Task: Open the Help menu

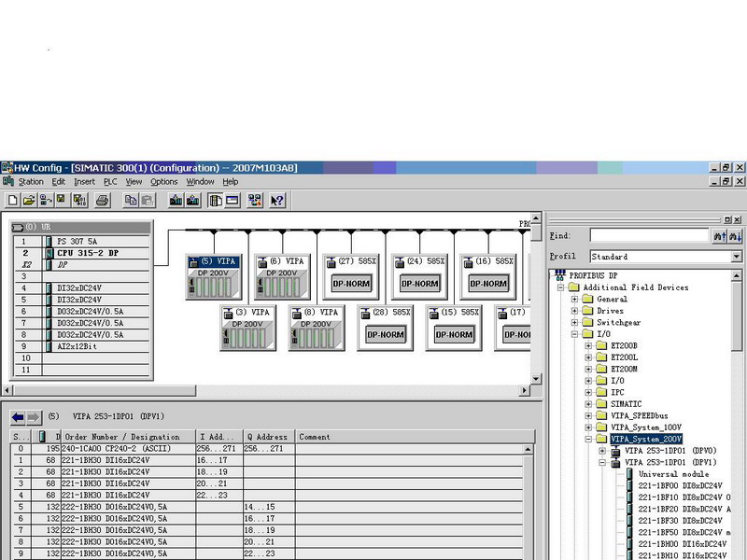Action: coord(231,181)
